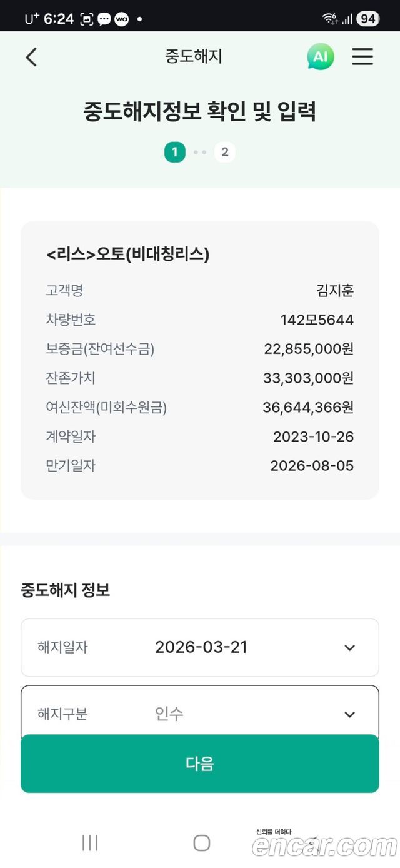Screen dimensions: 400x868
Task: Tap the 여신잔액 amount 36,644,366원
Action: pyautogui.click(x=308, y=408)
